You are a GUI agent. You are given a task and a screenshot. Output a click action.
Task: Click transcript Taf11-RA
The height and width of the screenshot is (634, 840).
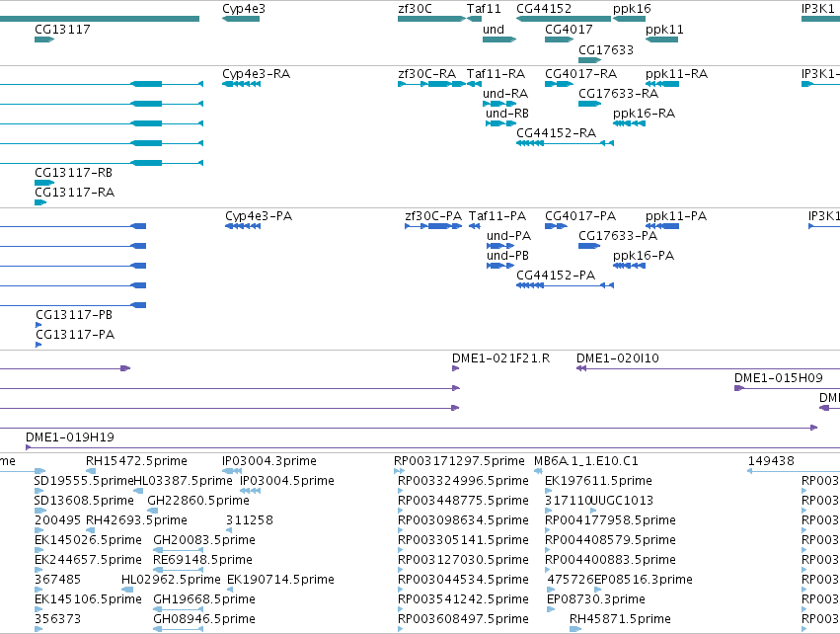pyautogui.click(x=474, y=84)
